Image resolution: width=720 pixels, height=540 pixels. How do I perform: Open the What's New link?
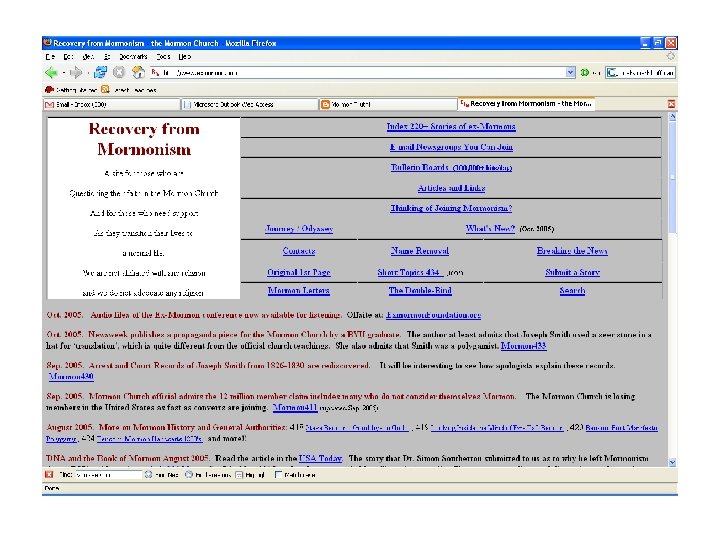tap(490, 228)
